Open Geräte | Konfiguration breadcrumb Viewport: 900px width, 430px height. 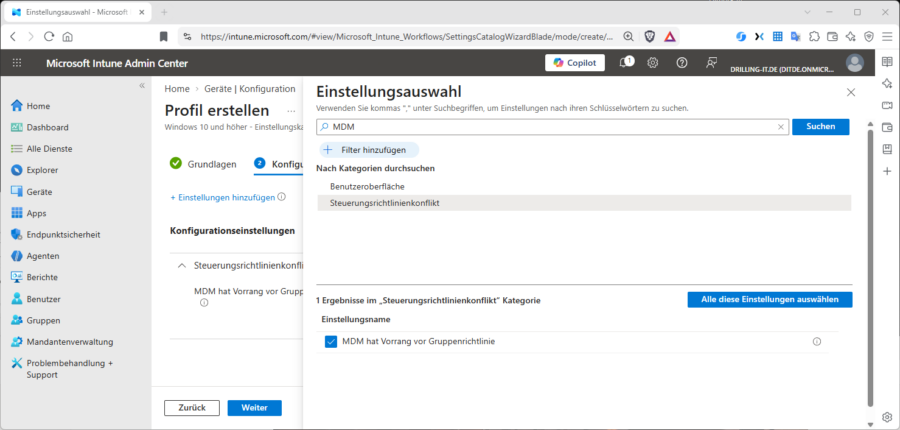click(x=250, y=89)
